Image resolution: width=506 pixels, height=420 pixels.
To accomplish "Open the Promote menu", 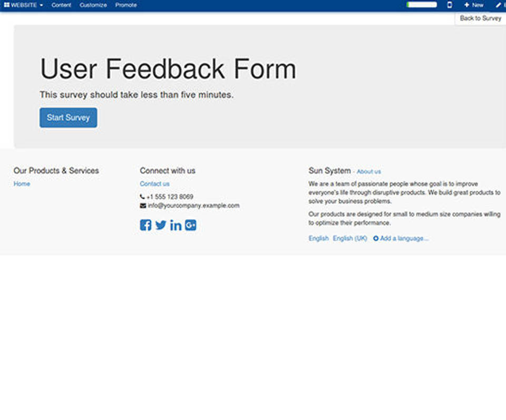I will pyautogui.click(x=126, y=5).
